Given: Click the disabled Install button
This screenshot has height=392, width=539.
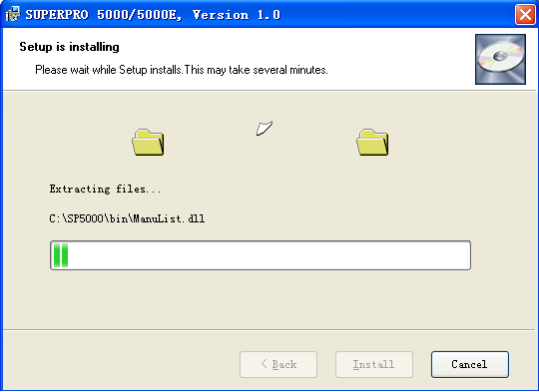Looking at the screenshot, I should [374, 364].
